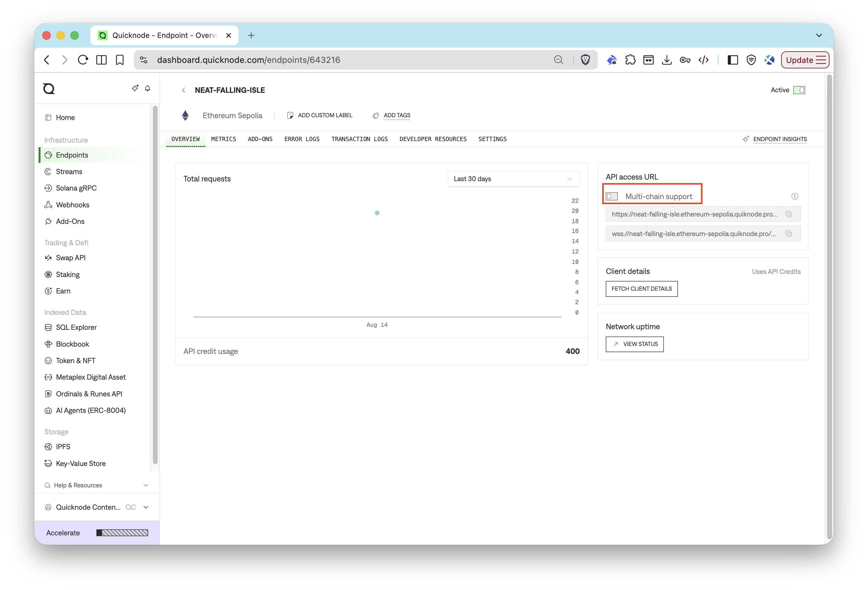Click Add Custom Label

[x=320, y=115]
